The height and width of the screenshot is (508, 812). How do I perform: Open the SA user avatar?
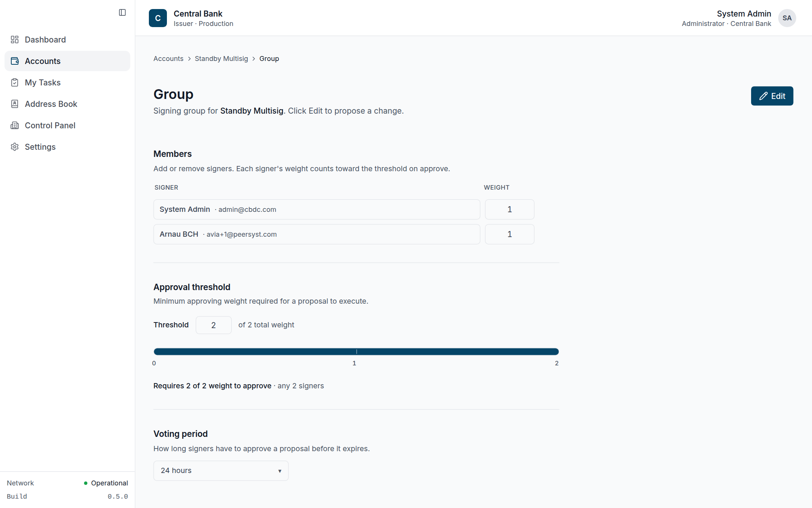pyautogui.click(x=787, y=18)
